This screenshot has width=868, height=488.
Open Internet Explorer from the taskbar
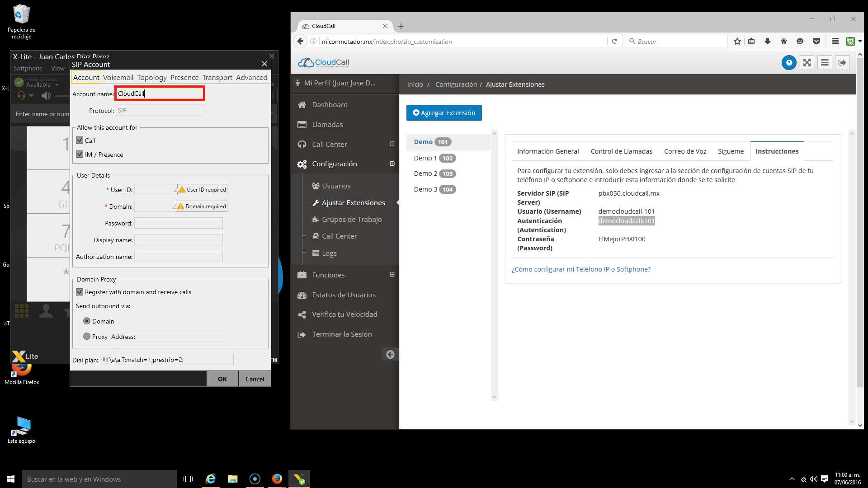211,479
